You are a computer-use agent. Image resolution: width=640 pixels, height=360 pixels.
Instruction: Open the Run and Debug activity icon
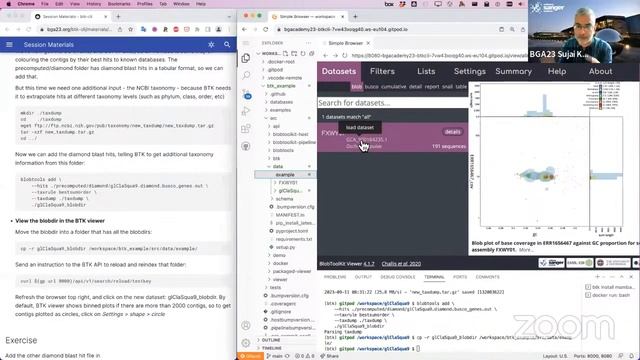coord(246,111)
